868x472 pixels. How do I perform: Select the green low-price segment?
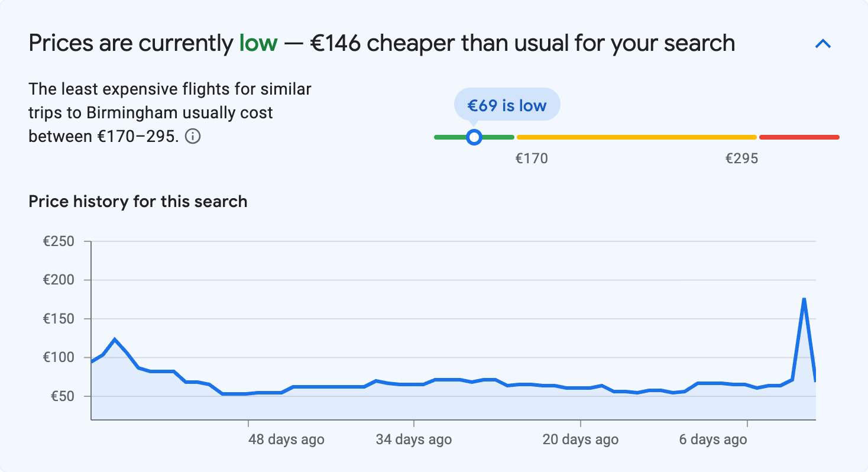(x=455, y=137)
